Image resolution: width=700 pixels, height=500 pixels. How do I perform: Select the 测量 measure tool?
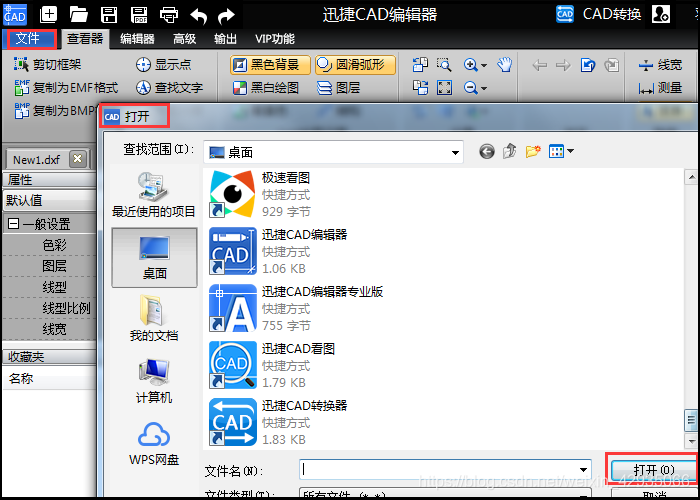(x=660, y=88)
